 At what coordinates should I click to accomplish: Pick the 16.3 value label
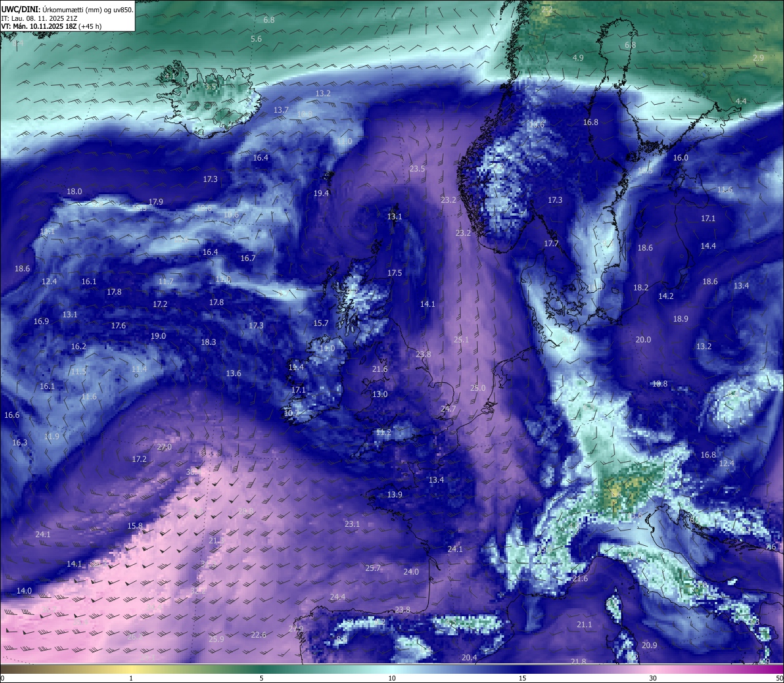pyautogui.click(x=20, y=442)
